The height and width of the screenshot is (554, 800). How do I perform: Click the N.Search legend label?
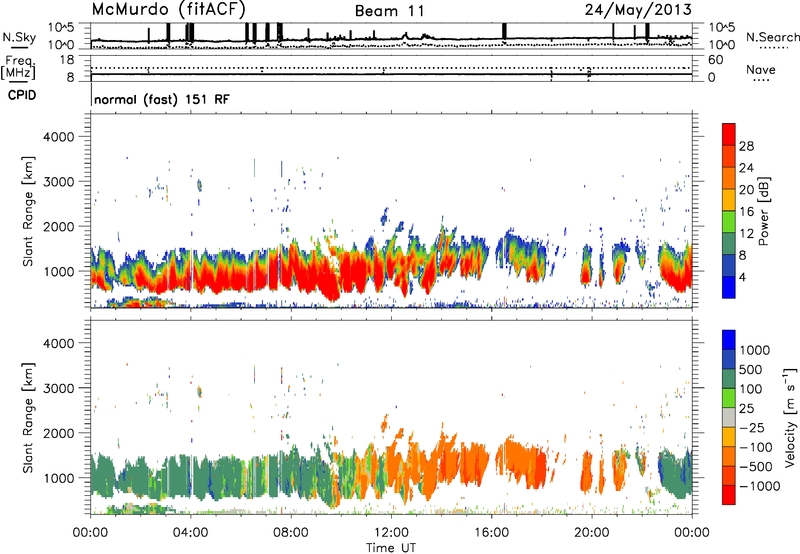click(773, 37)
